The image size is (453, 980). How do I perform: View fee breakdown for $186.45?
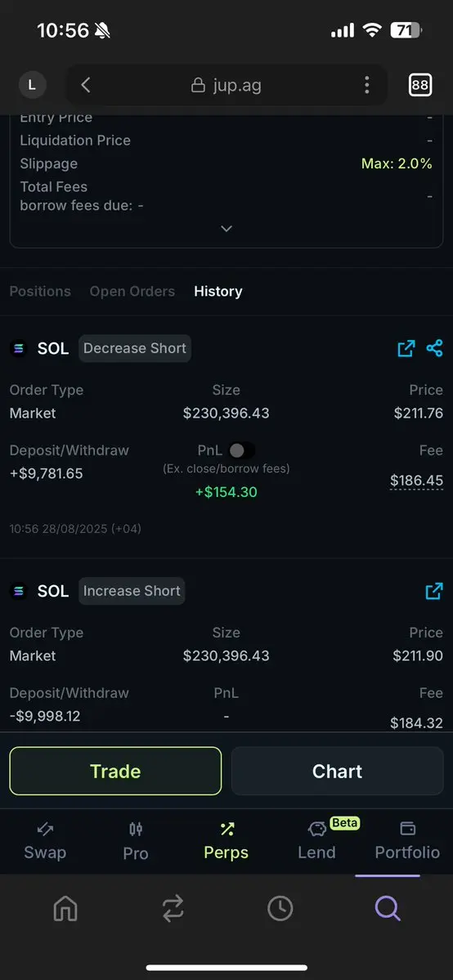(416, 481)
